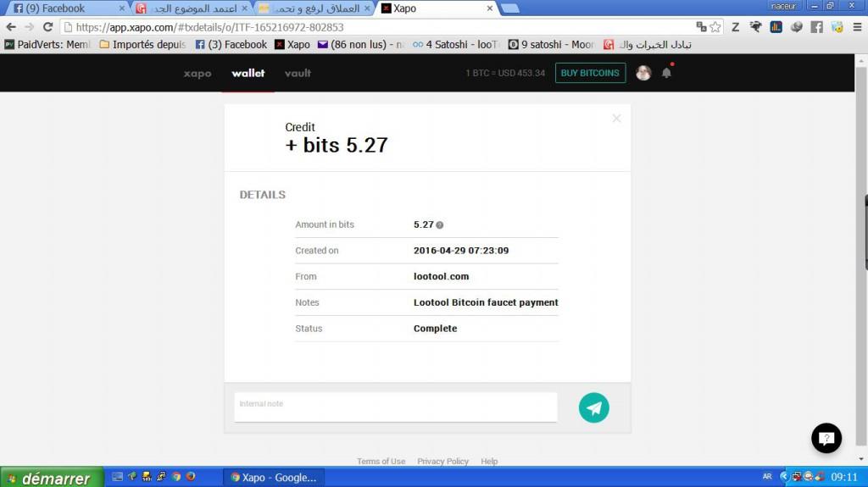
Task: Click the lootool.com sender value
Action: pos(441,276)
